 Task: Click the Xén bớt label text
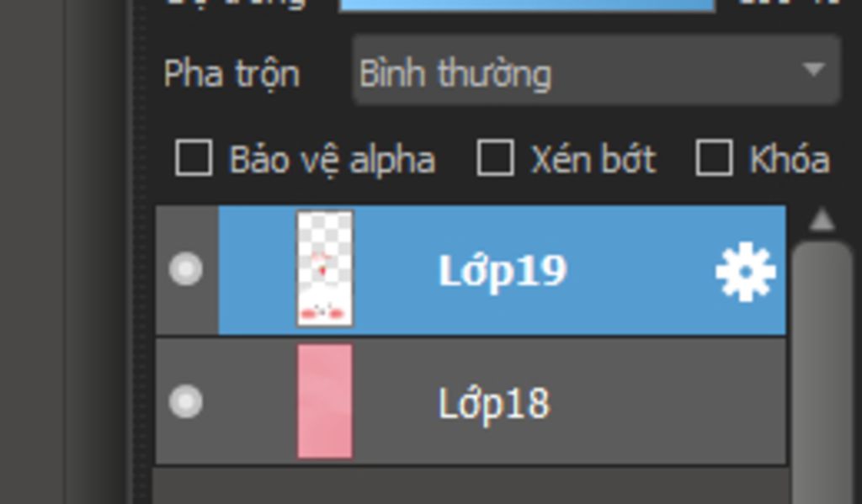[593, 159]
